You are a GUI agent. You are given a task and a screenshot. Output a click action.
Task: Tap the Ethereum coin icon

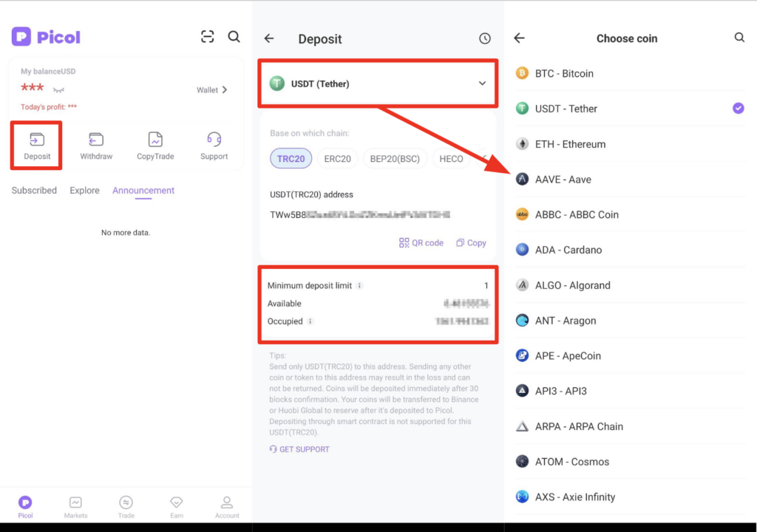[x=522, y=143]
